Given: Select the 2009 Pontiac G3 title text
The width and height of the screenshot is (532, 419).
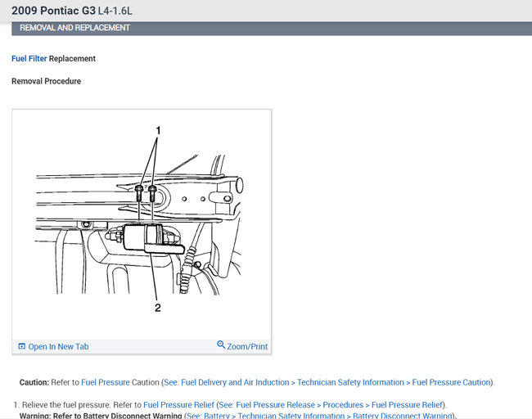Looking at the screenshot, I should [53, 11].
